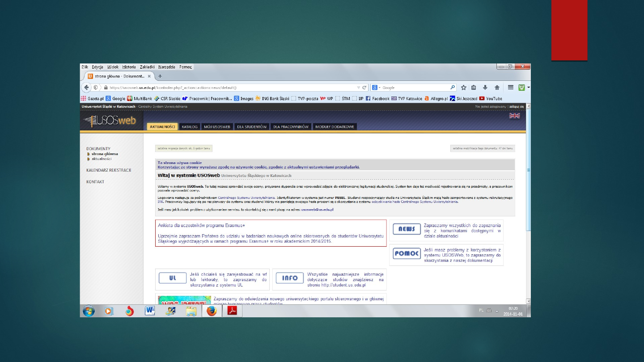644x362 pixels.
Task: Open KALENDARZ REJESTRACJI in the sidebar
Action: click(109, 170)
